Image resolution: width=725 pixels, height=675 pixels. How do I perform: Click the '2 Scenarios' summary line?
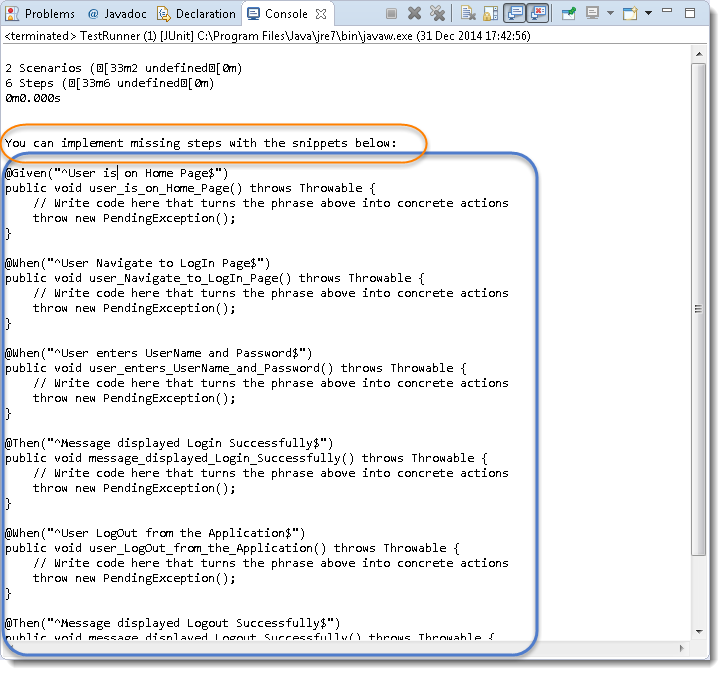124,68
